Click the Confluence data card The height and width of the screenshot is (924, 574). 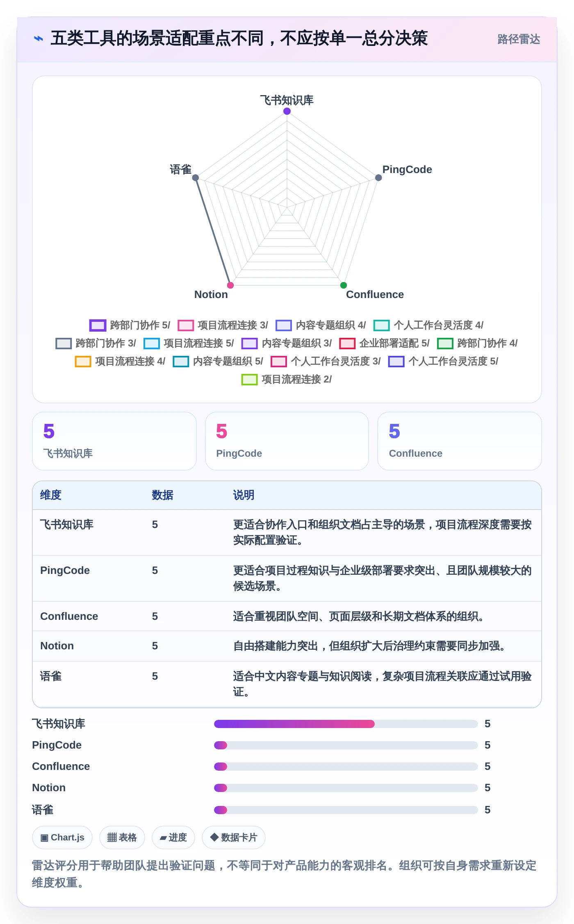pos(460,441)
